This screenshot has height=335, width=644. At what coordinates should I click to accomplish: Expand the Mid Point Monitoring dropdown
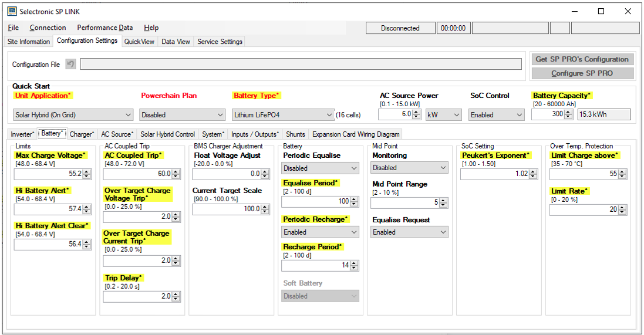click(x=409, y=168)
